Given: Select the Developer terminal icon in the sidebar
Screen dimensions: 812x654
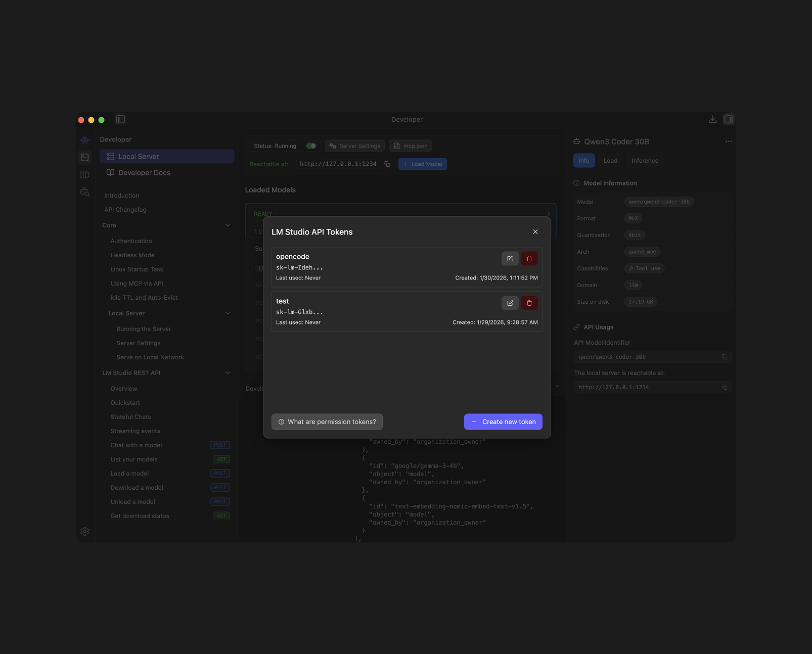Looking at the screenshot, I should tap(84, 158).
